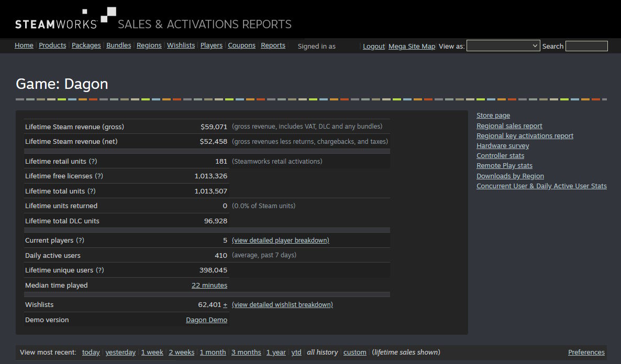Click the 181 retail units value

[221, 161]
